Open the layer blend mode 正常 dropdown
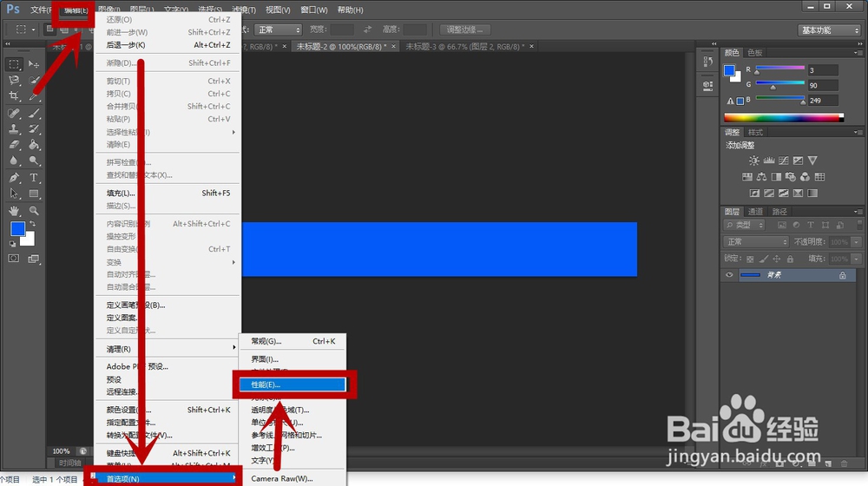This screenshot has height=486, width=868. 756,242
